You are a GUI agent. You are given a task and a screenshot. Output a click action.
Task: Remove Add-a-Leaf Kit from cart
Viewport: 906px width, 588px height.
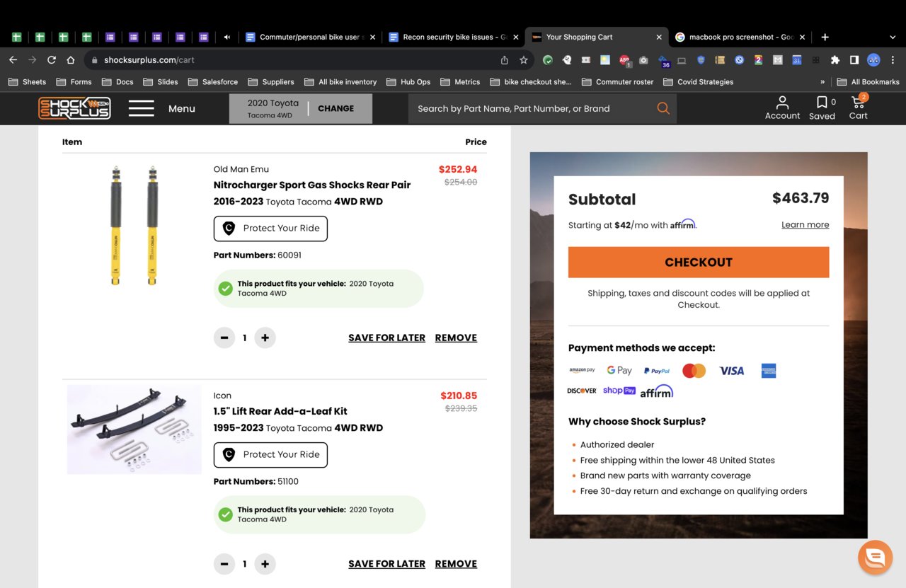tap(456, 564)
